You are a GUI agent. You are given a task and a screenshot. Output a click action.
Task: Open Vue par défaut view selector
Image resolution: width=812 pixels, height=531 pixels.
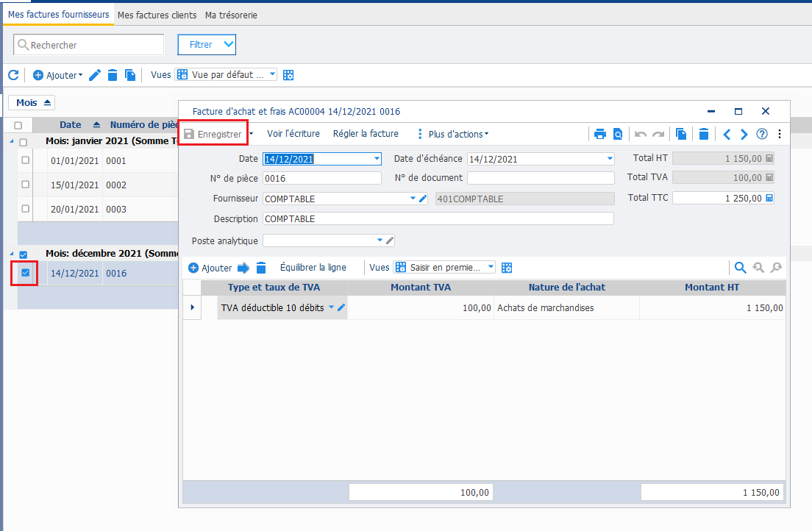point(226,74)
